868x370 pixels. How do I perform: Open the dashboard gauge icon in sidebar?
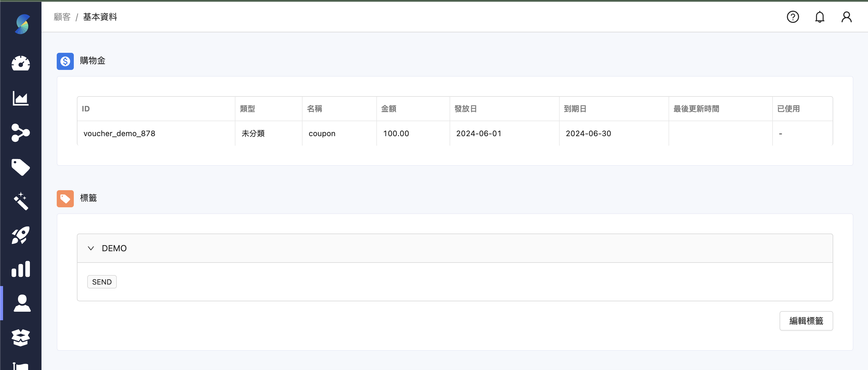point(20,63)
